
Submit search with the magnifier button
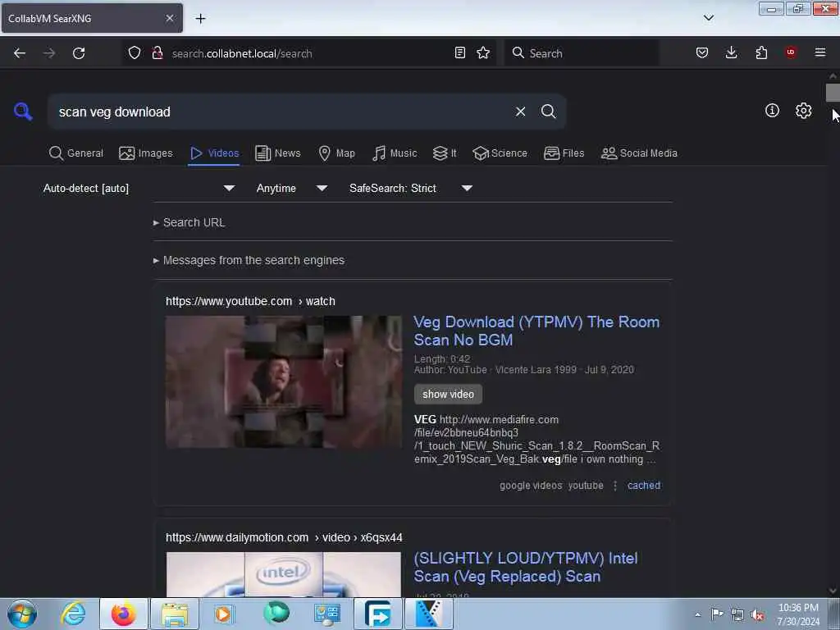pyautogui.click(x=549, y=112)
